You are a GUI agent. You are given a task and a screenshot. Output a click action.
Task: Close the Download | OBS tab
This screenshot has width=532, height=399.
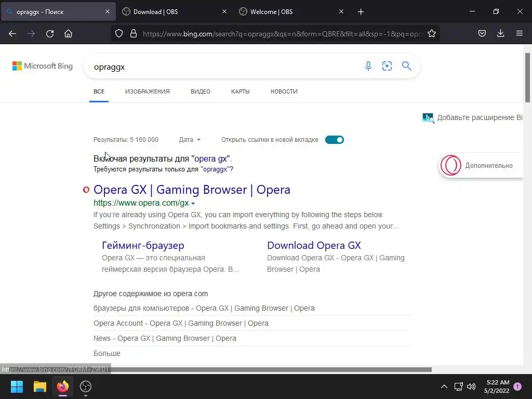click(224, 11)
